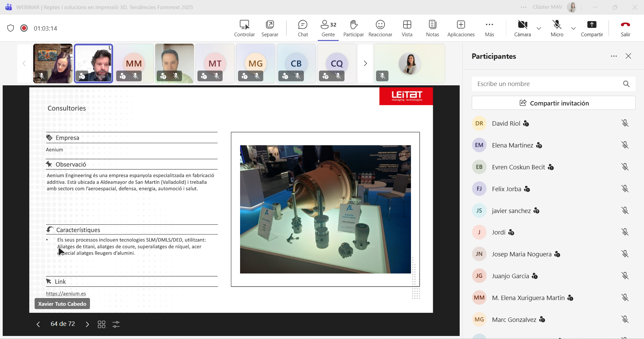644x339 pixels.
Task: Click Controlar to take control
Action: click(x=244, y=28)
